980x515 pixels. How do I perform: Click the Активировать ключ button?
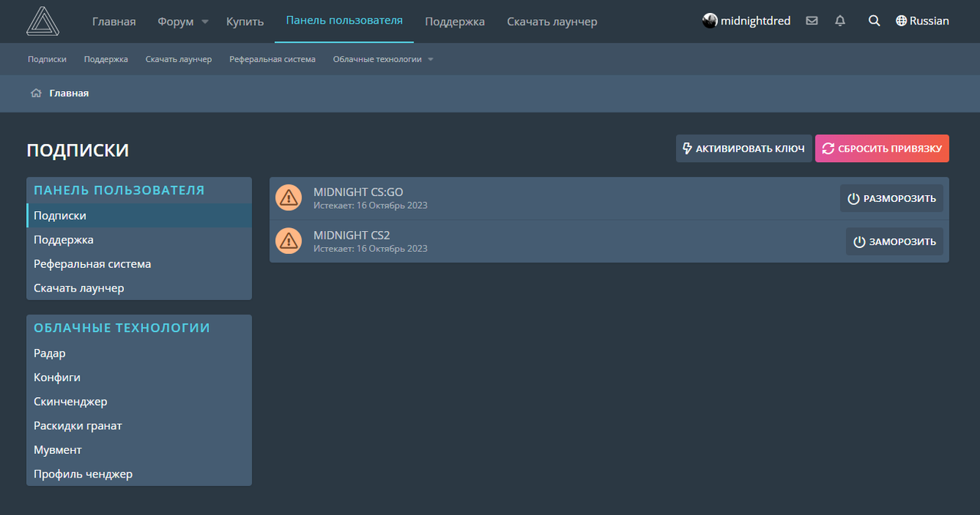coord(743,148)
